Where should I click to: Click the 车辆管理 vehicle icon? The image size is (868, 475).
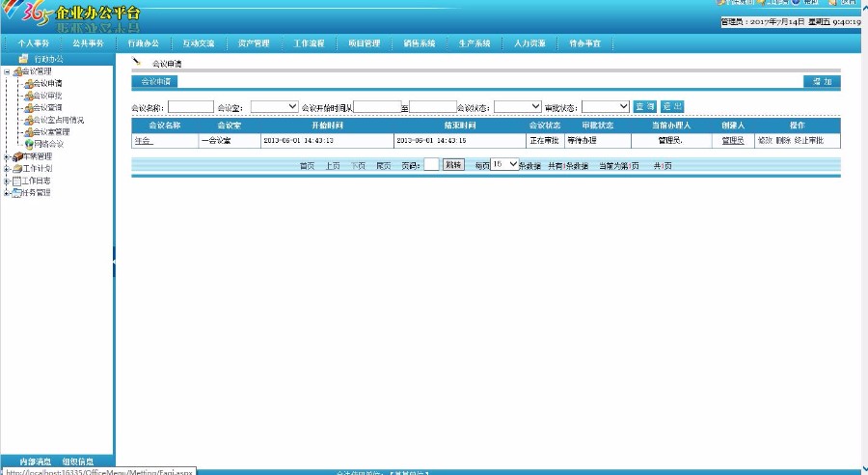(17, 156)
